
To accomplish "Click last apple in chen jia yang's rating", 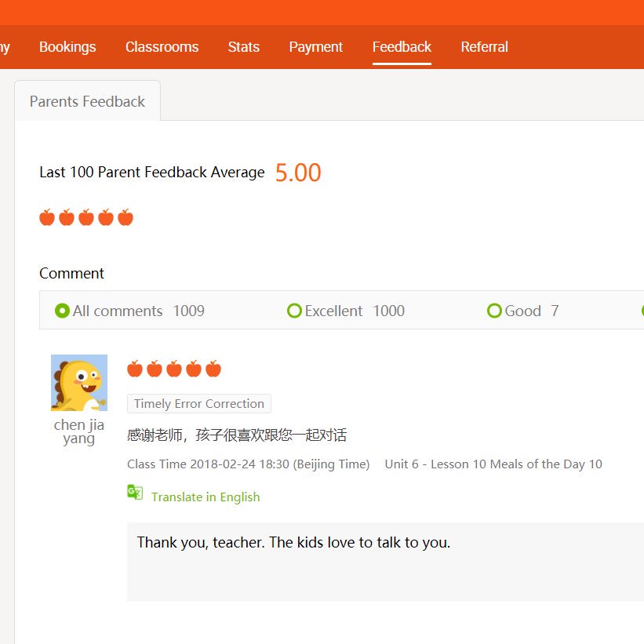I will (x=213, y=369).
